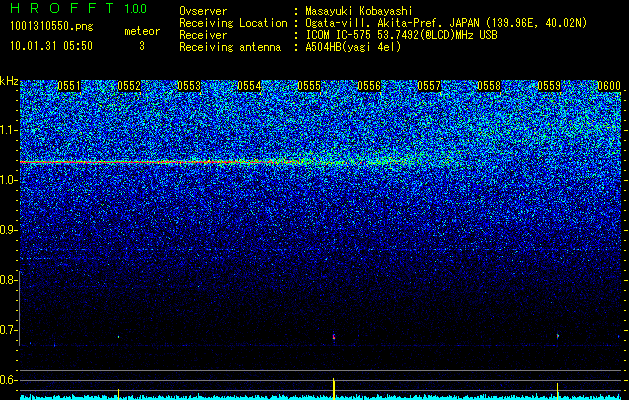Select the filename 1001310550.png
Image resolution: width=629 pixels, height=400 pixels.
[52, 27]
